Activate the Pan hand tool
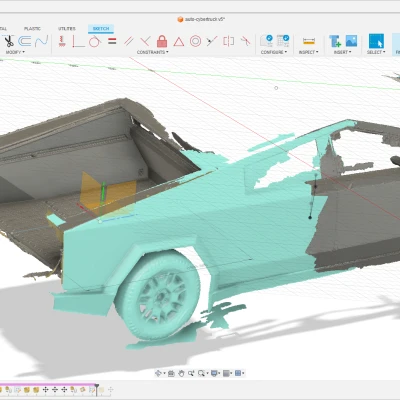Image resolution: width=400 pixels, height=400 pixels. tap(181, 373)
